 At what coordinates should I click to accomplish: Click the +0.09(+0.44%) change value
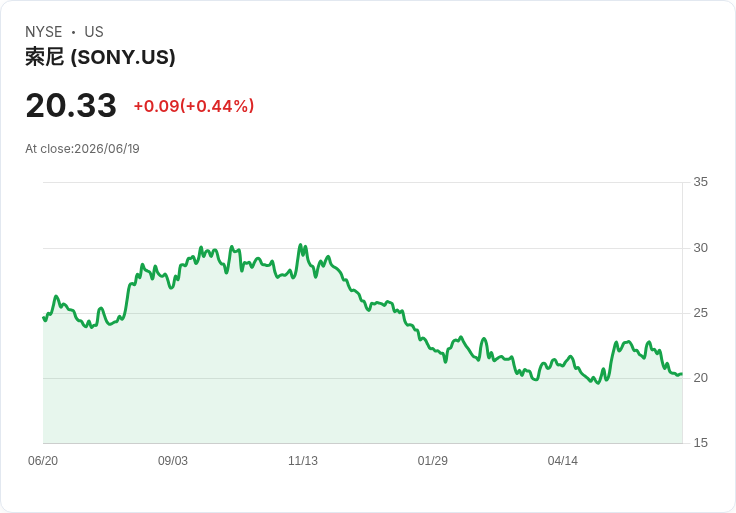pos(194,106)
